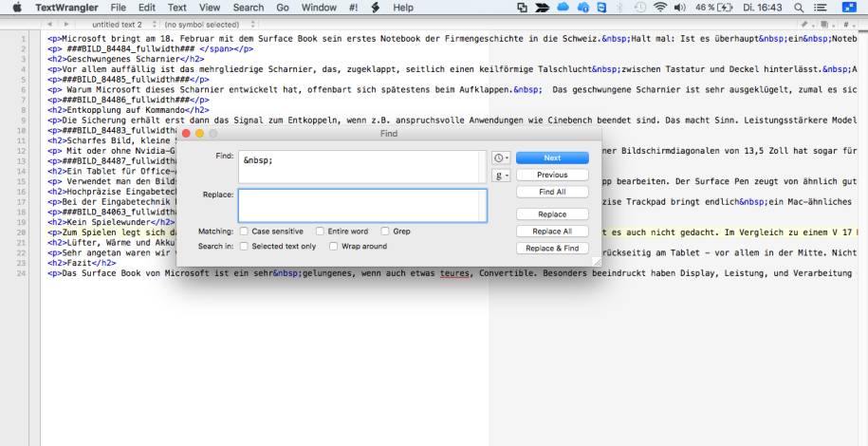Open the volume control in the menu bar
Viewport: 868px width, 446px height.
[680, 8]
